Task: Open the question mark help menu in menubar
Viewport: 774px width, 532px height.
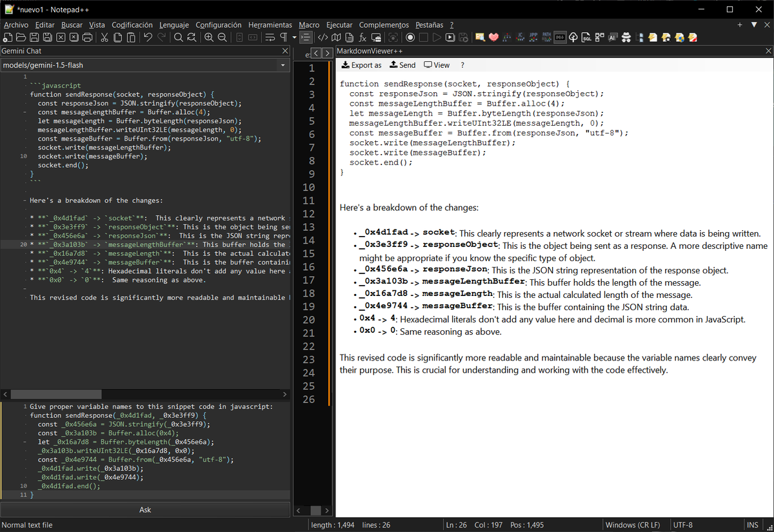Action: 451,25
